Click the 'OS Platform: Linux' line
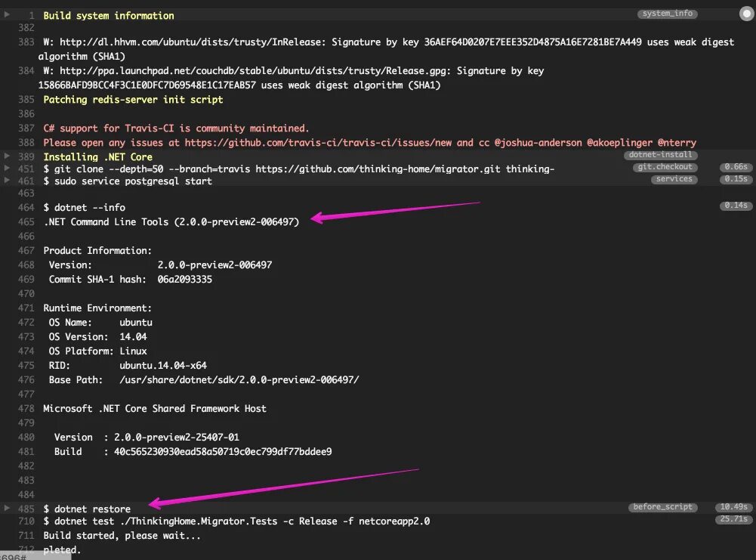 click(x=97, y=351)
